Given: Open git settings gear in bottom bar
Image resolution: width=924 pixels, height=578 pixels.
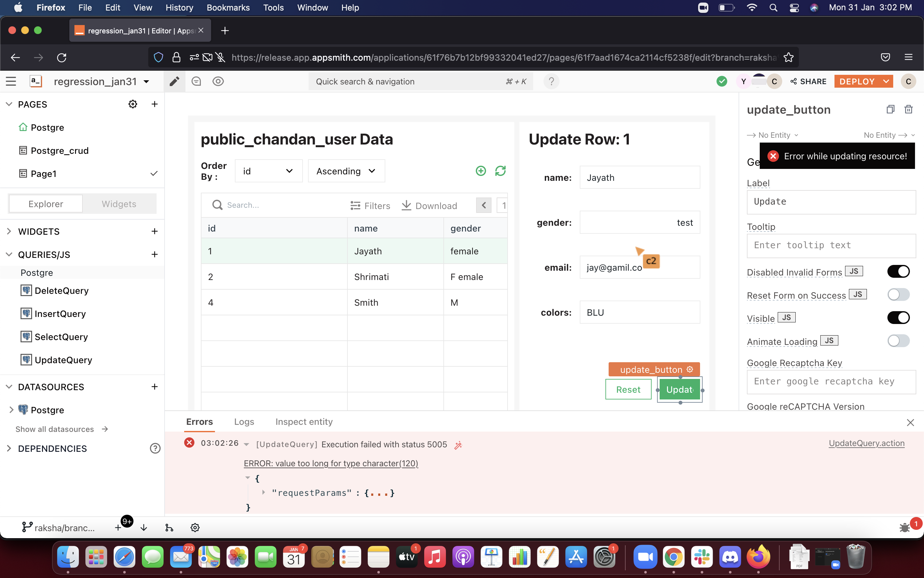Looking at the screenshot, I should click(x=195, y=528).
